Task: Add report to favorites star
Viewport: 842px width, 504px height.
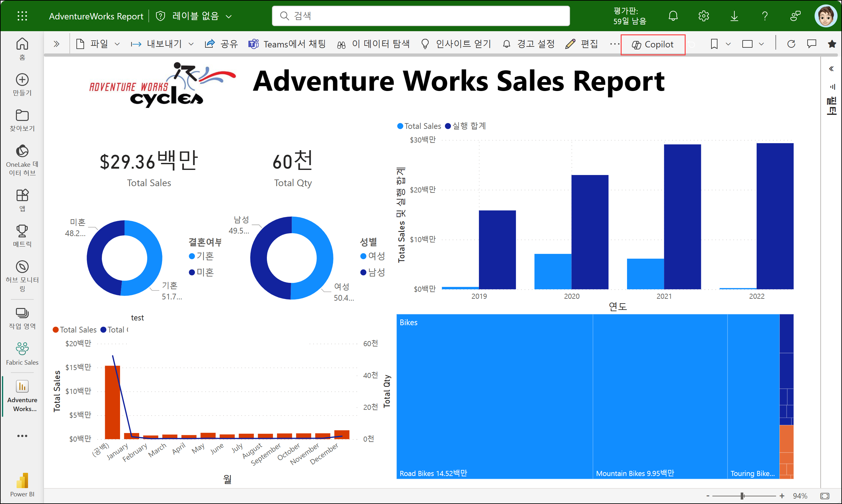Action: 832,44
